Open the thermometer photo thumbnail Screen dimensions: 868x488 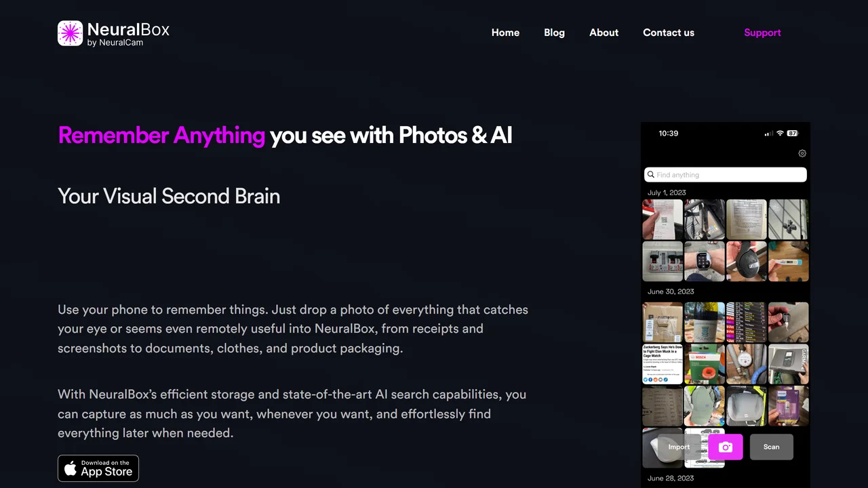(789, 261)
